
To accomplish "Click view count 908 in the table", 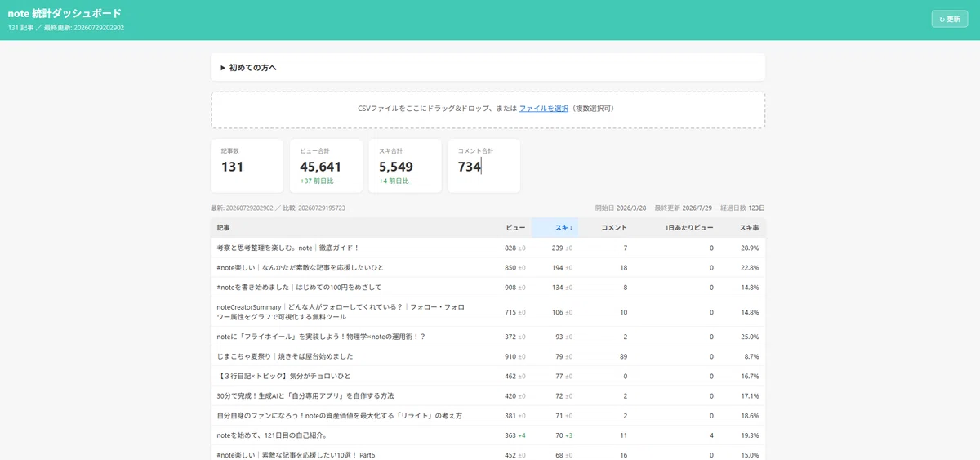I will (x=510, y=288).
